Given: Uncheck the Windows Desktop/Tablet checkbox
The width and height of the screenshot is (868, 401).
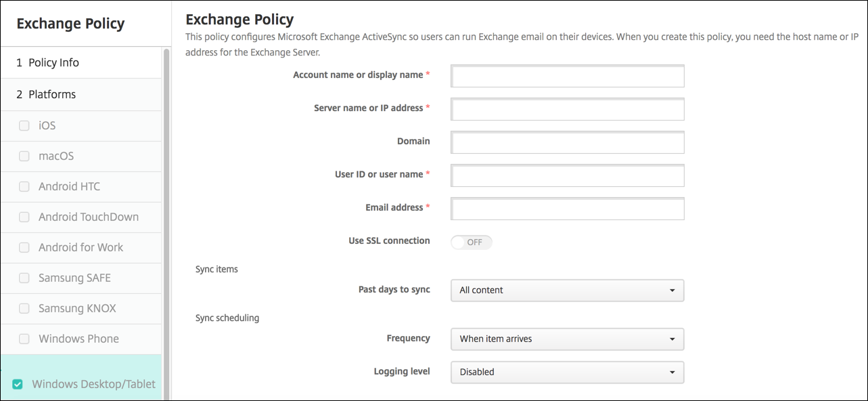Looking at the screenshot, I should [18, 384].
